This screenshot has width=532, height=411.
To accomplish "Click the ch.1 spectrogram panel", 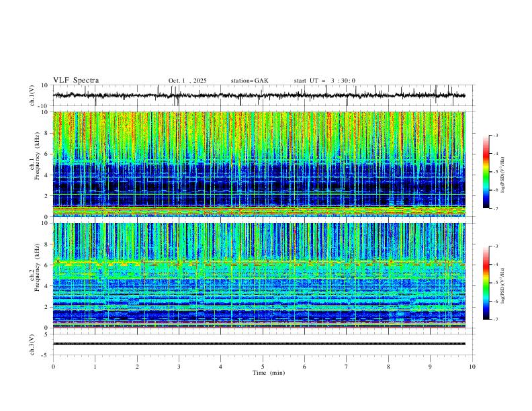I will click(259, 164).
